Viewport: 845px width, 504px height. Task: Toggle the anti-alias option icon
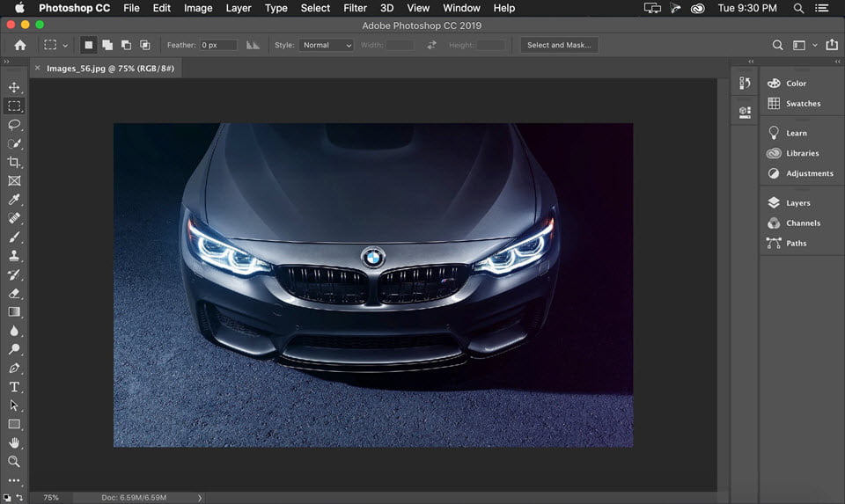pyautogui.click(x=253, y=45)
